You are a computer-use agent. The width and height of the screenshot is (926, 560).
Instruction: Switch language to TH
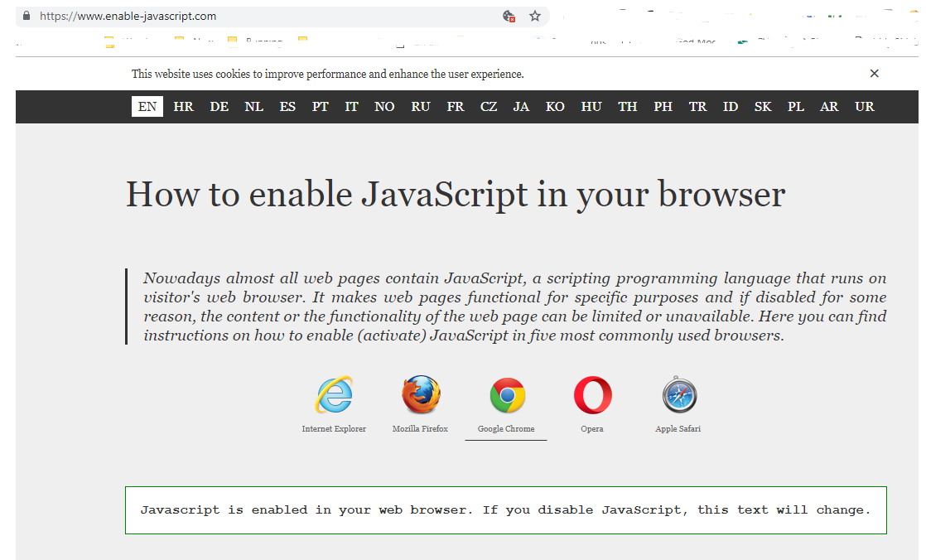(x=627, y=106)
